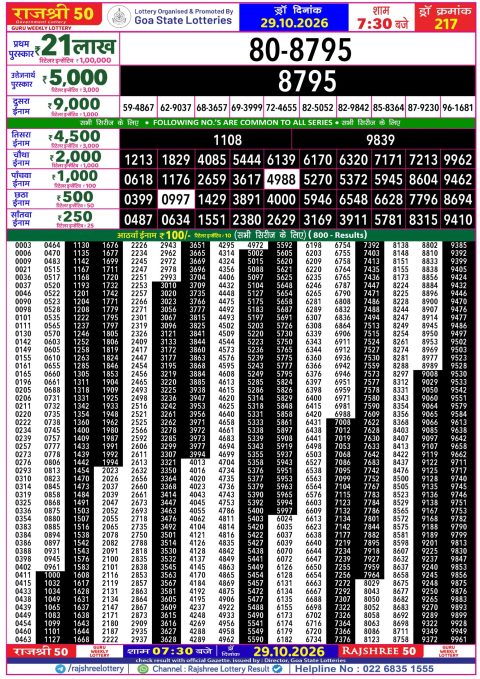Click the ₹500 sixth prize amount
This screenshot has height=679, width=480.
point(77,197)
